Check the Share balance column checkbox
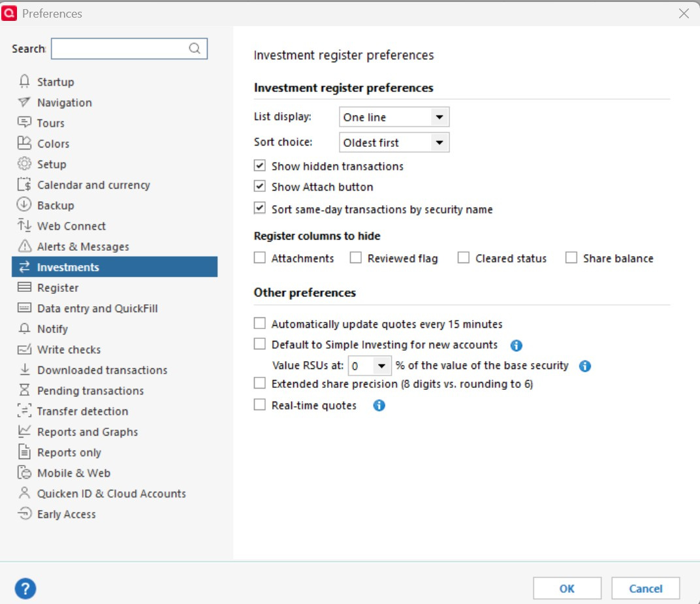This screenshot has height=604, width=700. coord(571,257)
